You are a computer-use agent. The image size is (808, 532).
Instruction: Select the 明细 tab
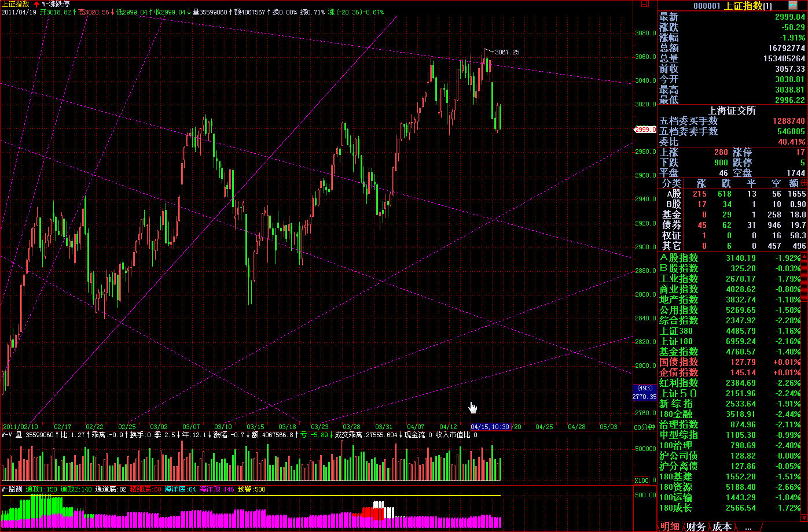coord(670,527)
